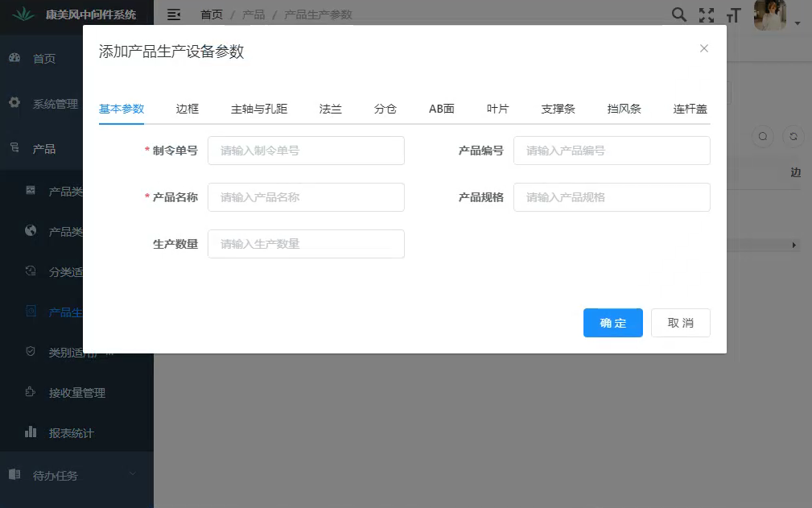The image size is (812, 508).
Task: Open 报表统计 from the sidebar
Action: pyautogui.click(x=71, y=433)
